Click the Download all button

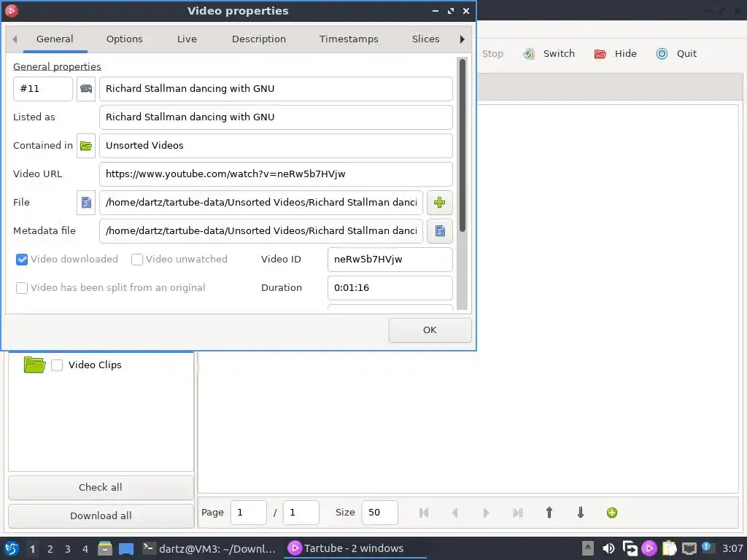point(101,516)
